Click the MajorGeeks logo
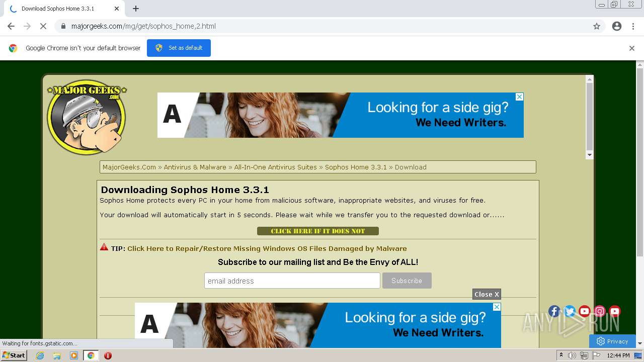The height and width of the screenshot is (362, 644). coord(87,117)
